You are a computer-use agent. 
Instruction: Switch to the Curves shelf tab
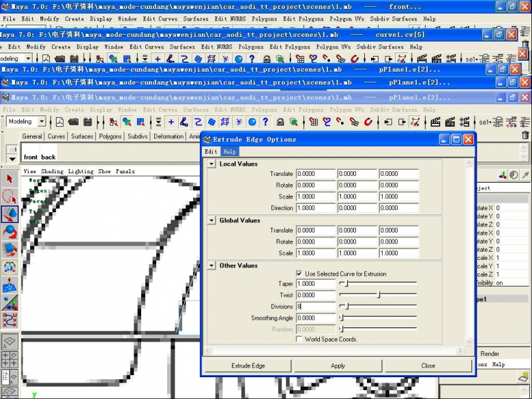(57, 136)
